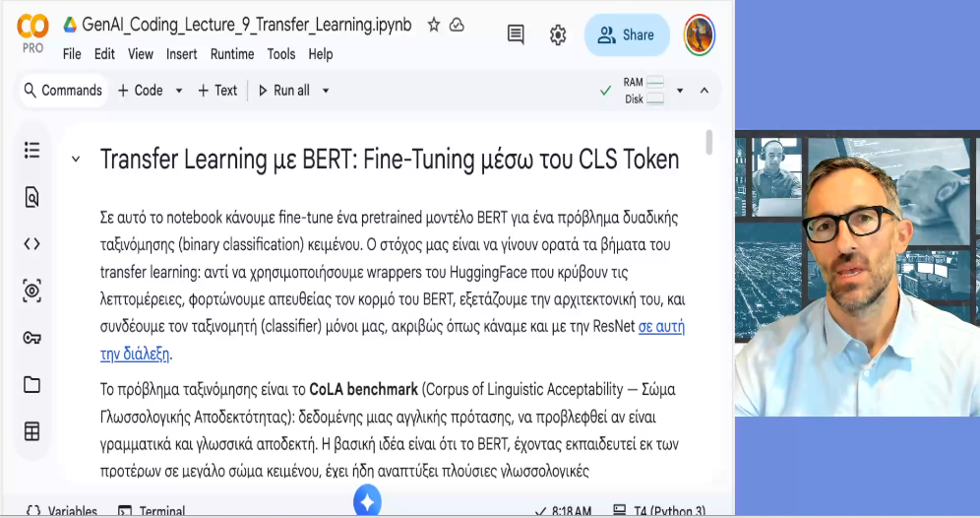Viewport: 980px width, 518px height.
Task: Open the File menu
Action: 72,54
